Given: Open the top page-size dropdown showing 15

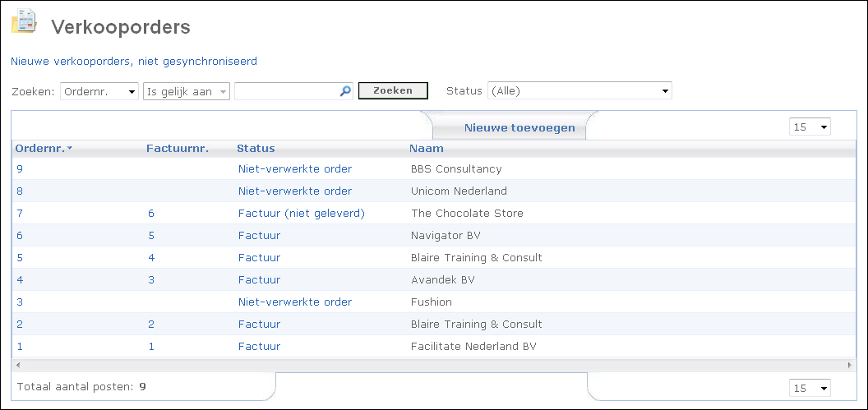Looking at the screenshot, I should click(x=810, y=127).
